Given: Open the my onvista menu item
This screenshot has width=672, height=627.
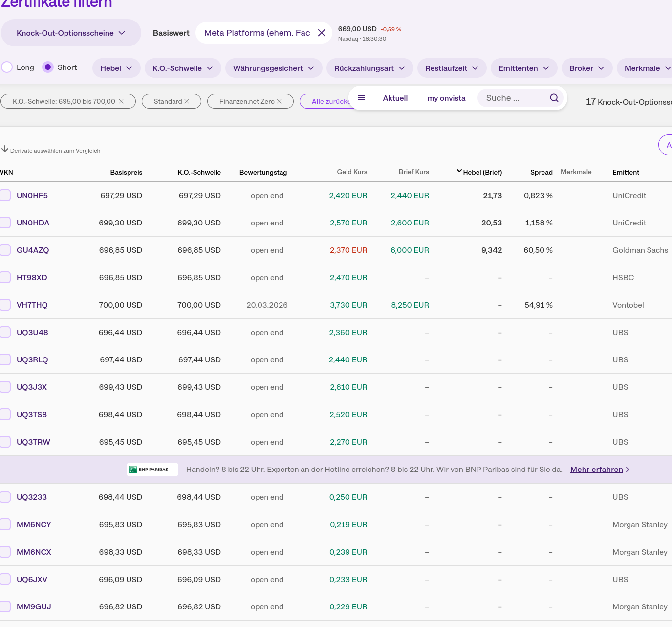Looking at the screenshot, I should tap(446, 98).
